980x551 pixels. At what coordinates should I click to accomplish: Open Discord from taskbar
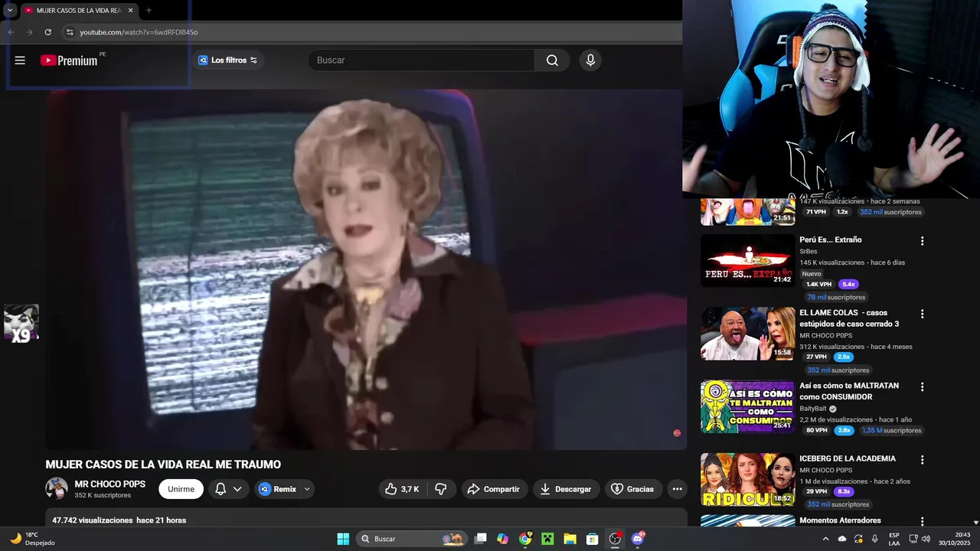coord(638,539)
